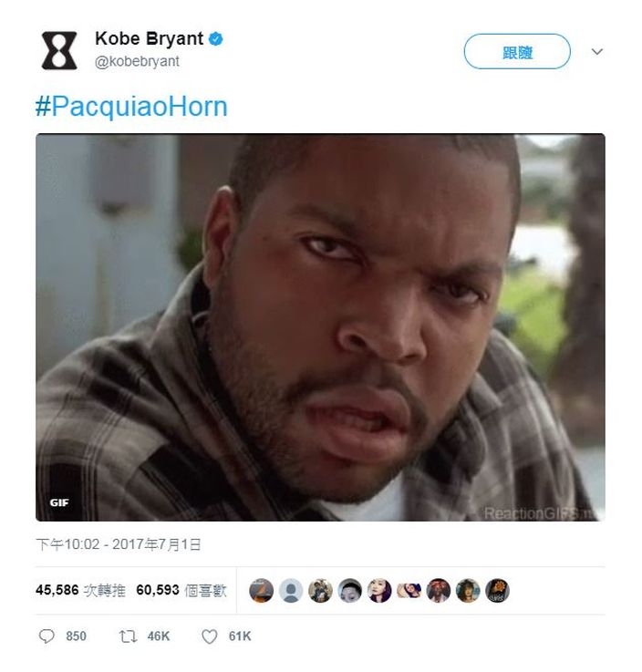Expand the tweet options chevron
This screenshot has width=642, height=672.
597,51
